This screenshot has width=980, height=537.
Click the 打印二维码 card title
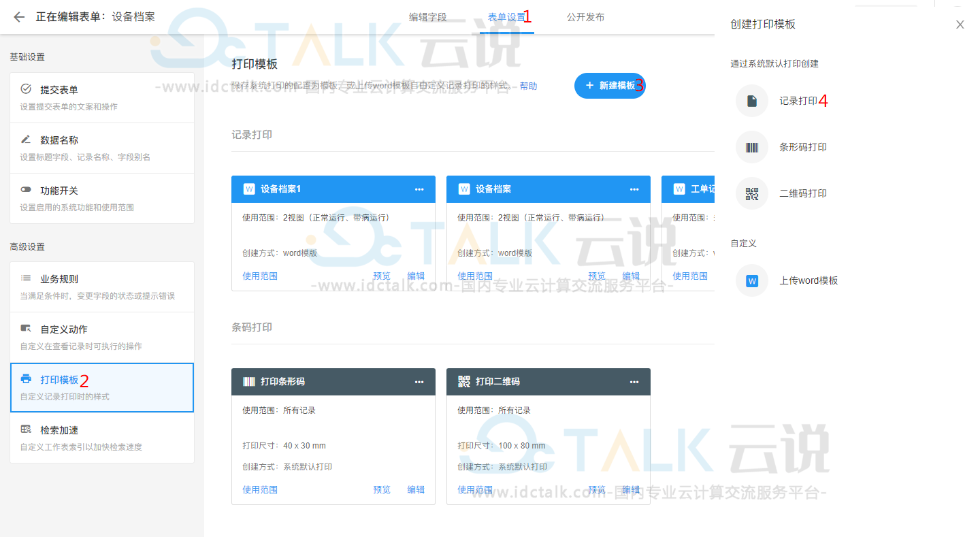pos(497,382)
